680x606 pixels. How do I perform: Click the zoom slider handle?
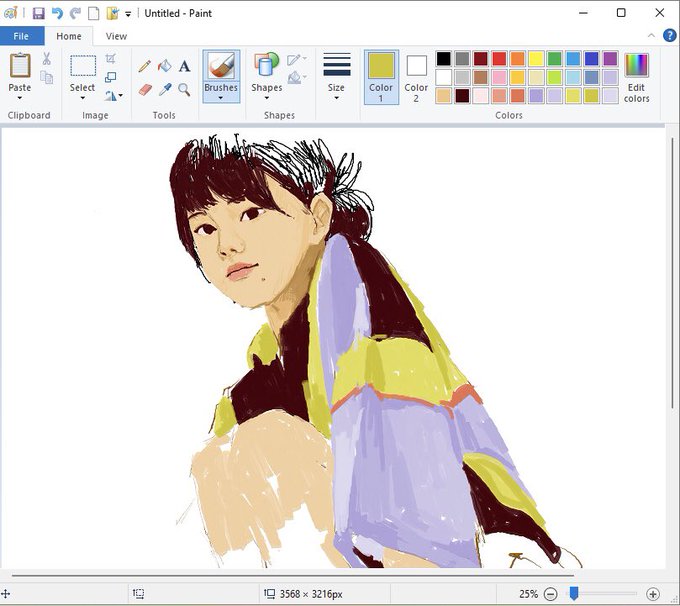point(574,593)
